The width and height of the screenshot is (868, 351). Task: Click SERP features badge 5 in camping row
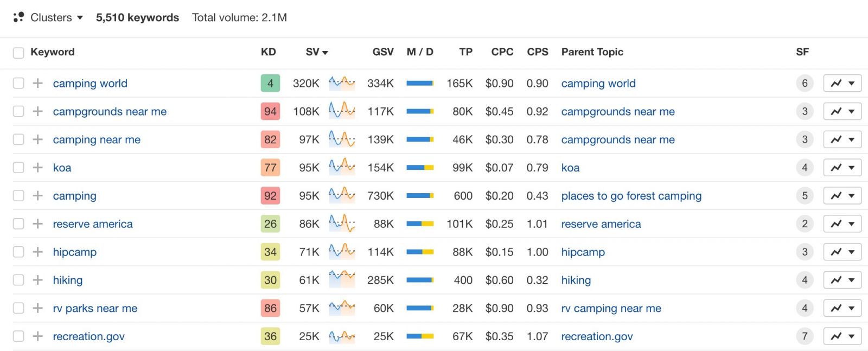[x=805, y=196]
